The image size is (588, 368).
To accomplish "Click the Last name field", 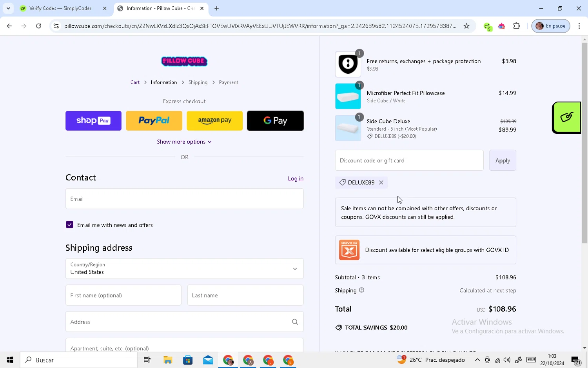I will pos(245,295).
